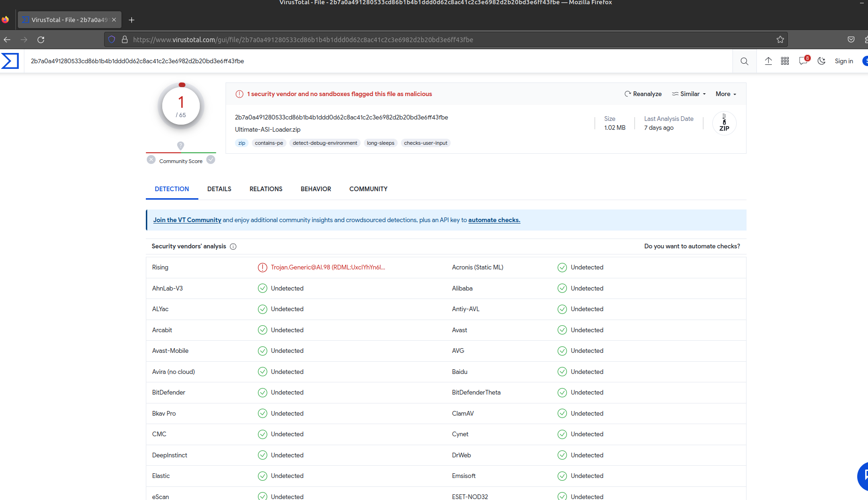The height and width of the screenshot is (500, 868).
Task: Click the Avira (no cloud) vendor name
Action: (174, 372)
